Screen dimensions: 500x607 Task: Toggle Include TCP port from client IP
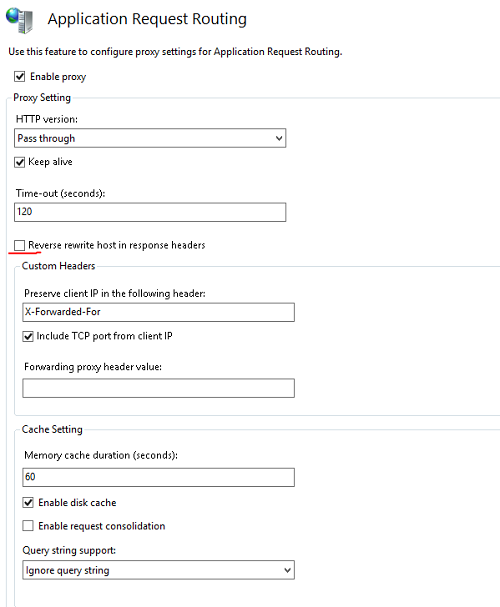(28, 336)
